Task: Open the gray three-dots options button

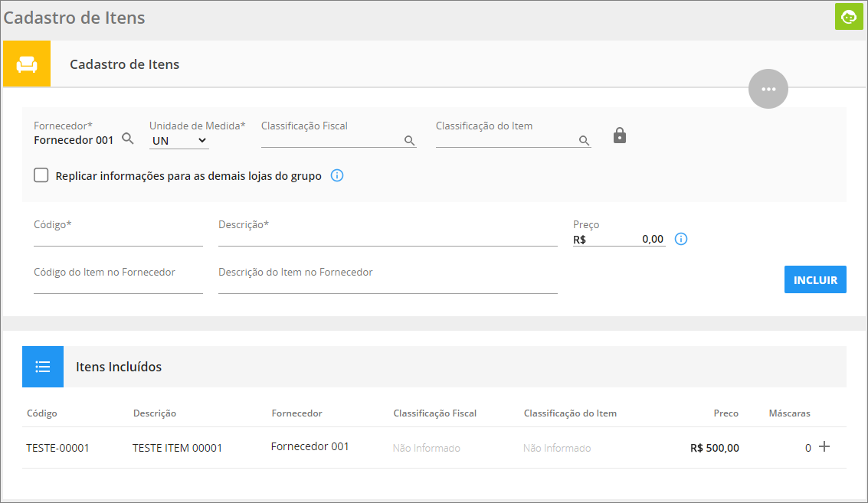Action: pos(768,89)
